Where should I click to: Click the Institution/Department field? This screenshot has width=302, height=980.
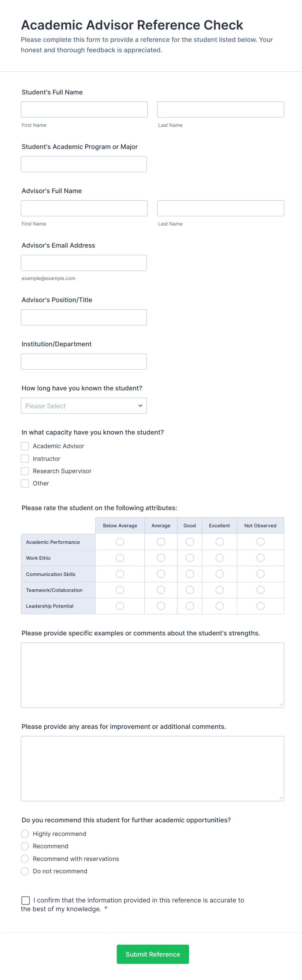[x=84, y=361]
